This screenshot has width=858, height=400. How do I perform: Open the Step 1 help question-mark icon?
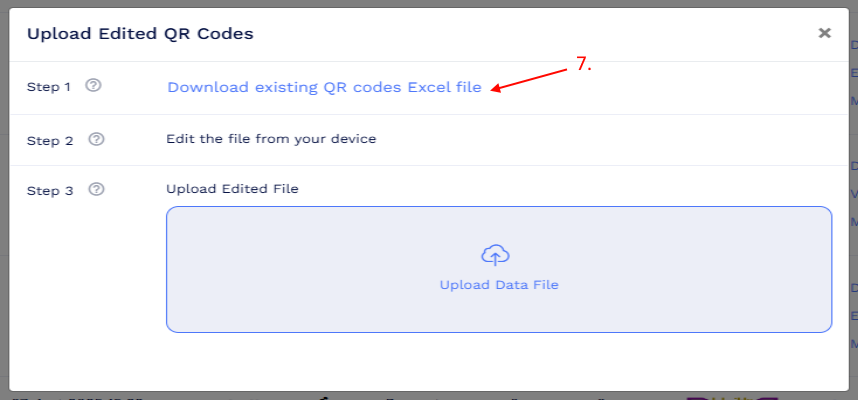(94, 86)
